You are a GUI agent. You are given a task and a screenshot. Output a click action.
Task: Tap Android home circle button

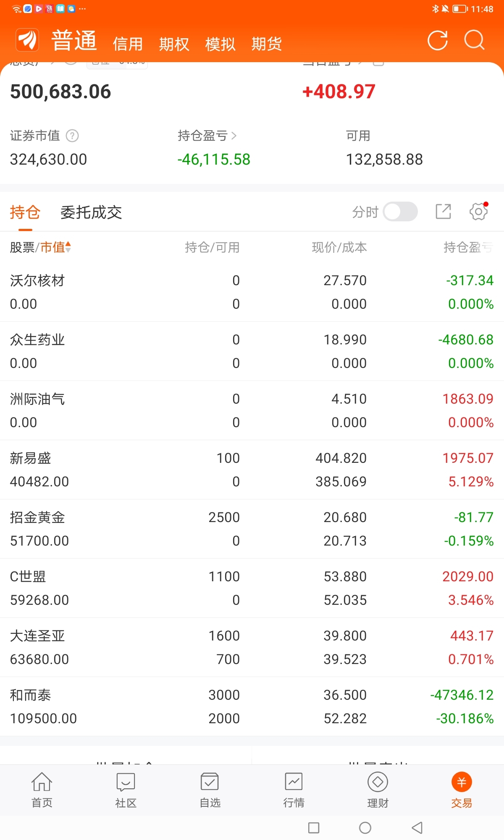(x=365, y=828)
